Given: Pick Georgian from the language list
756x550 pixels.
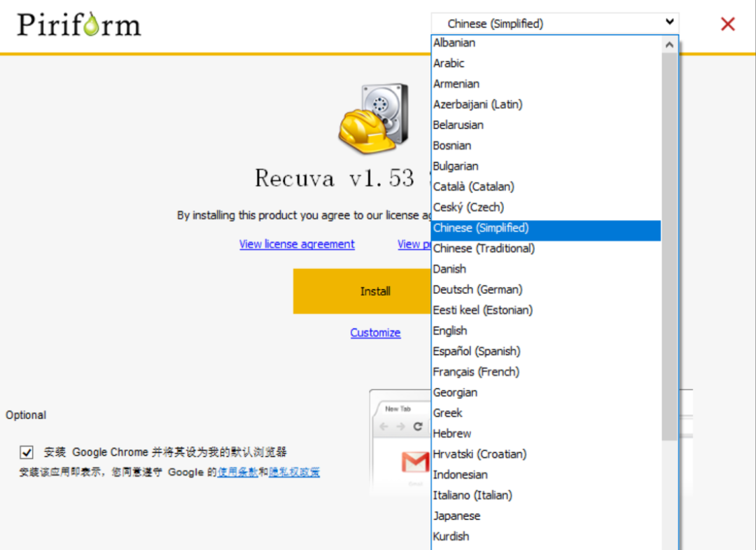Looking at the screenshot, I should tap(546, 393).
